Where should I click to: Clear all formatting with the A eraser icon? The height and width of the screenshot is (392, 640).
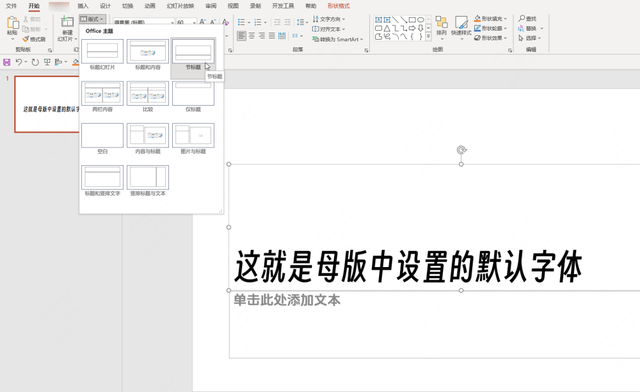coord(225,22)
